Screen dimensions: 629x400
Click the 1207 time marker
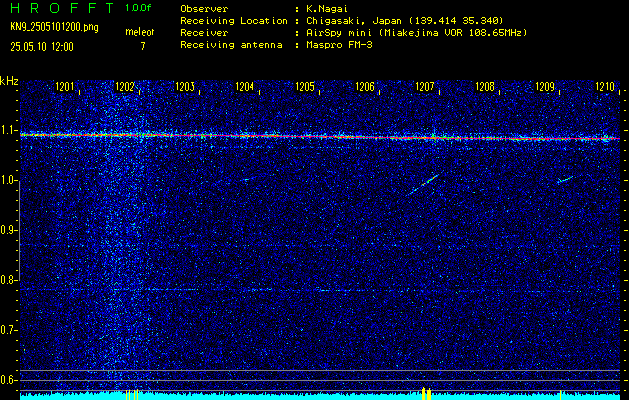(x=425, y=86)
